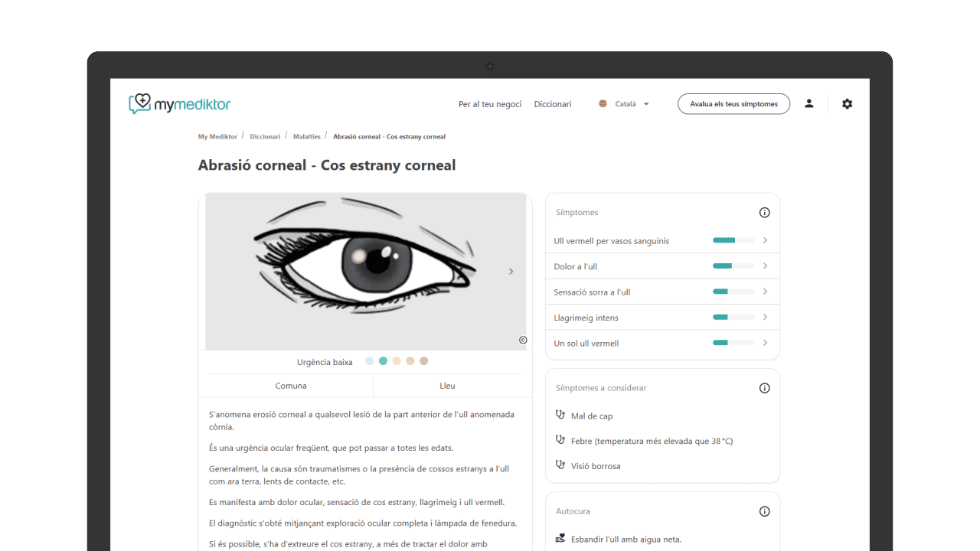Open the Diccionari menu item
The height and width of the screenshot is (551, 980).
tap(553, 104)
